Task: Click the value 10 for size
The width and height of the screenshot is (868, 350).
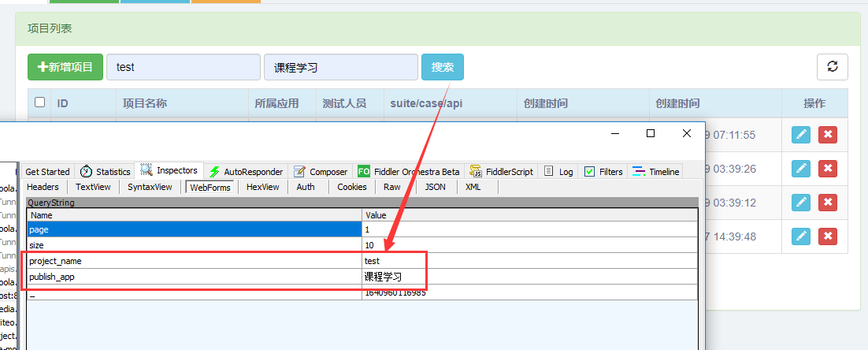Action: point(369,245)
